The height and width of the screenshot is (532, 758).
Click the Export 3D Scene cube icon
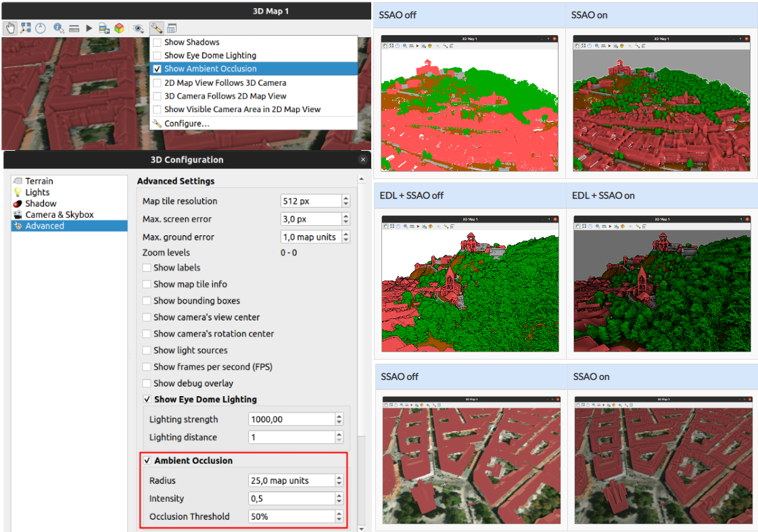(x=119, y=28)
